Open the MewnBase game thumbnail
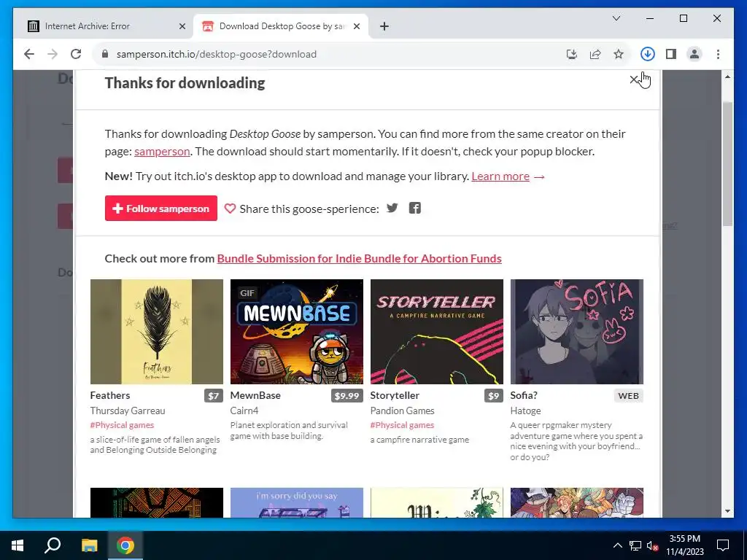 (297, 332)
